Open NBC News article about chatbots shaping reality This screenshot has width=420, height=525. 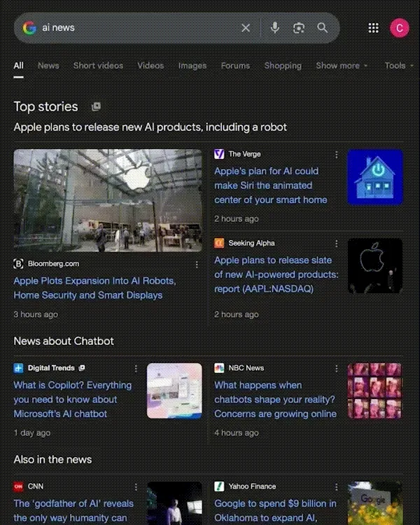[275, 400]
